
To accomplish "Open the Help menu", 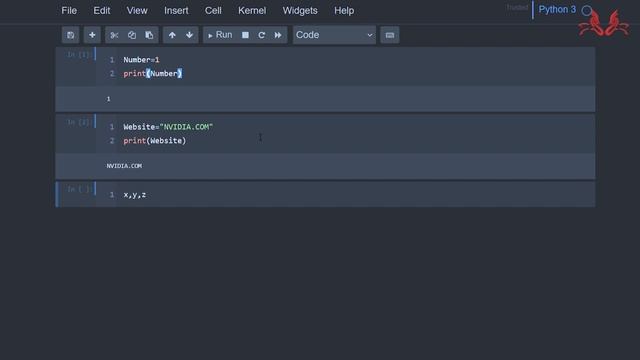I will point(344,11).
